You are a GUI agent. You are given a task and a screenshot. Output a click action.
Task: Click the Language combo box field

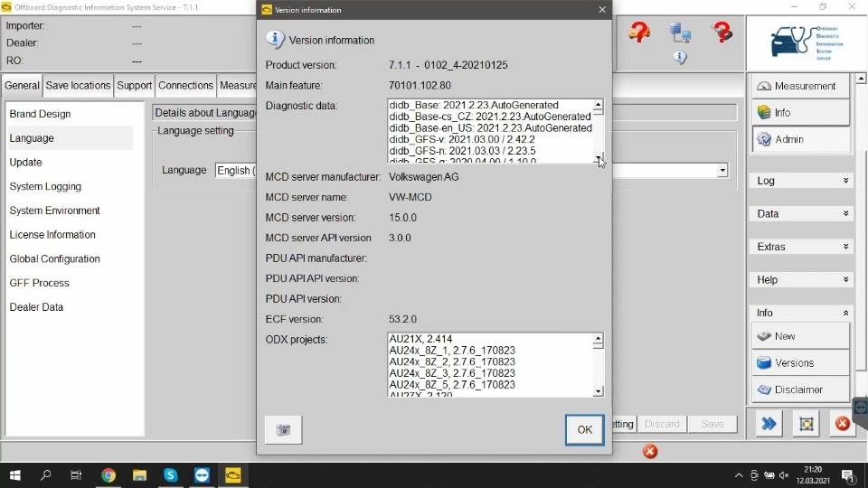(471, 171)
